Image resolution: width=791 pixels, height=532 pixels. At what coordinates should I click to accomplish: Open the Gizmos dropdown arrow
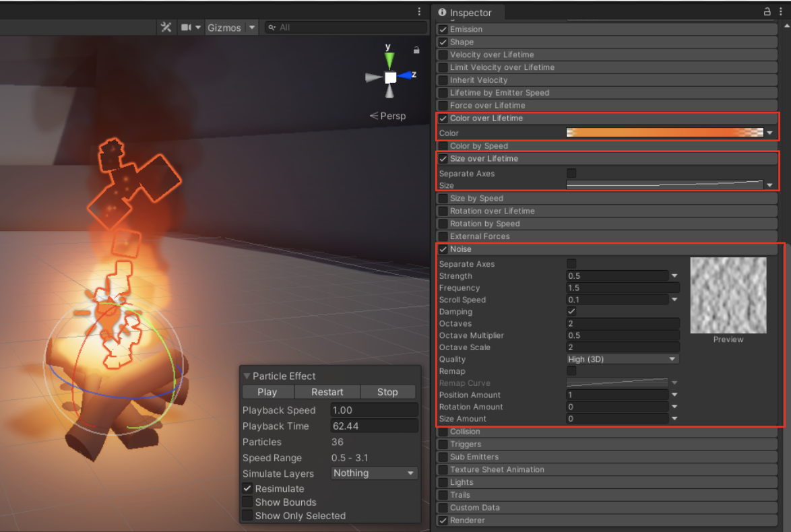pyautogui.click(x=252, y=28)
